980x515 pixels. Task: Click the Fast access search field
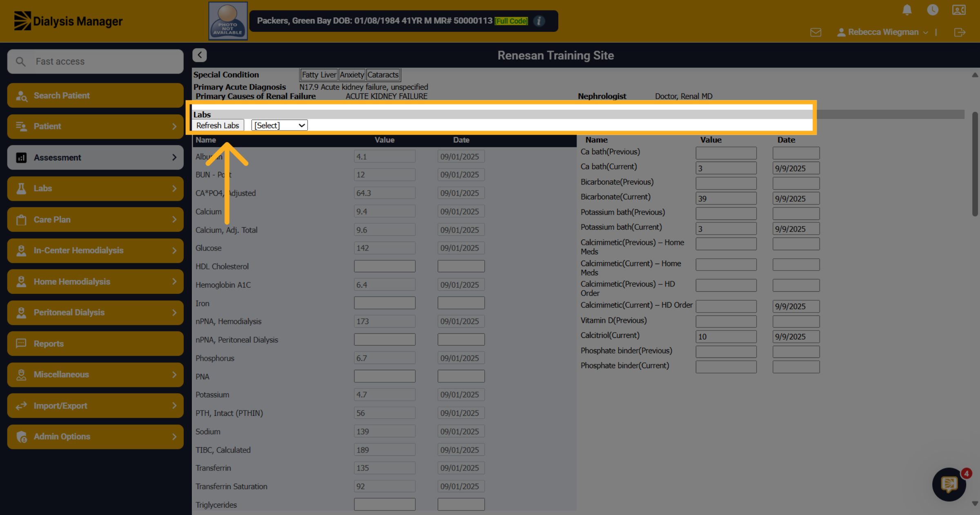click(95, 62)
